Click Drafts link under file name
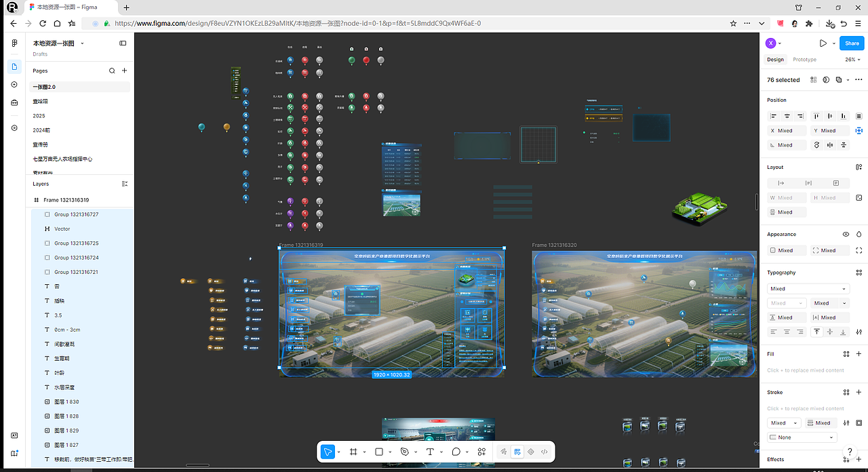Image resolution: width=868 pixels, height=472 pixels. (x=40, y=54)
